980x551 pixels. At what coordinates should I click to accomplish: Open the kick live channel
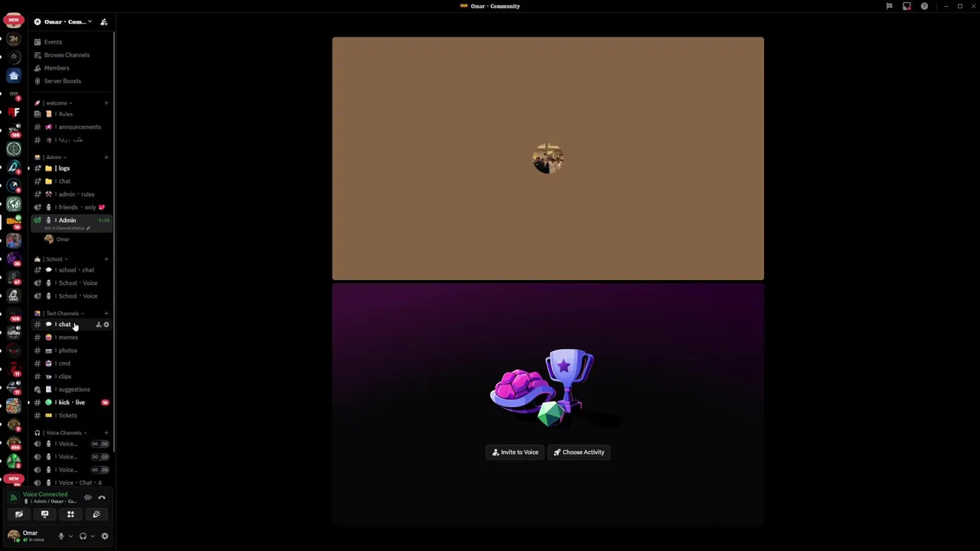pyautogui.click(x=72, y=403)
